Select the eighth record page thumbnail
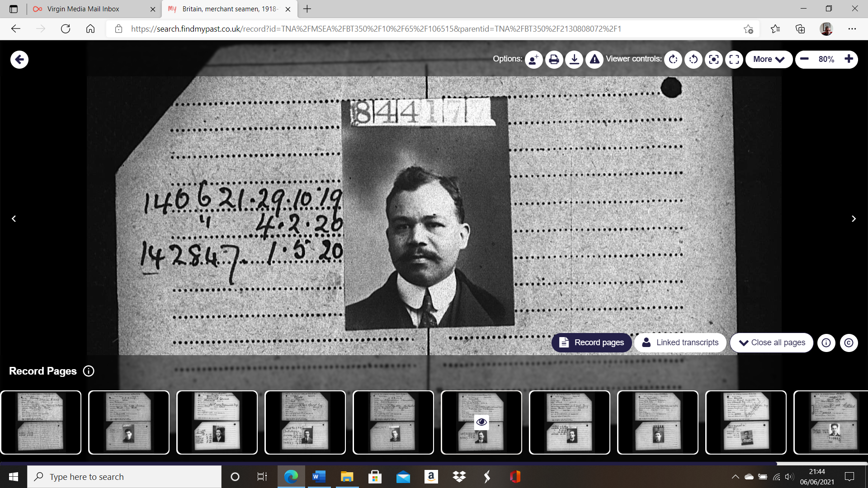 pos(658,422)
